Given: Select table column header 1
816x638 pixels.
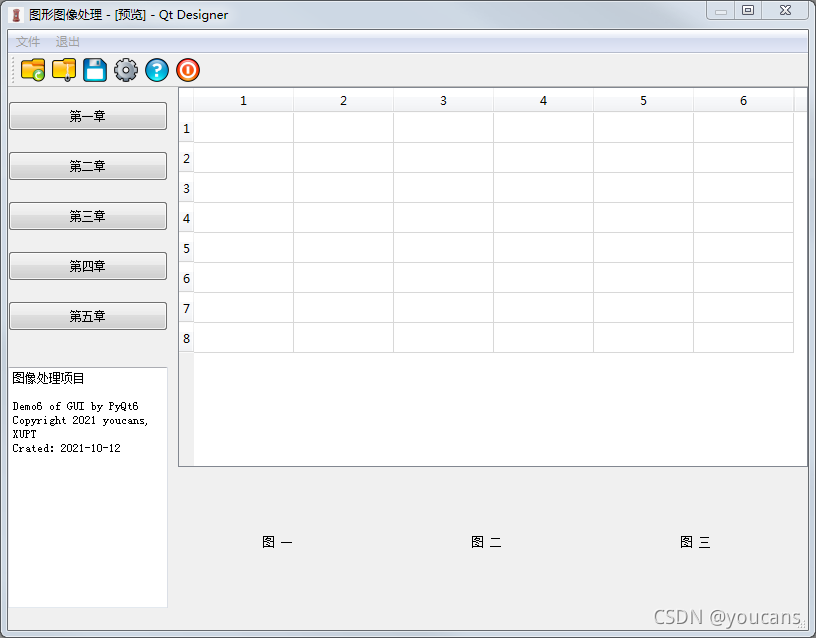Looking at the screenshot, I should [244, 100].
